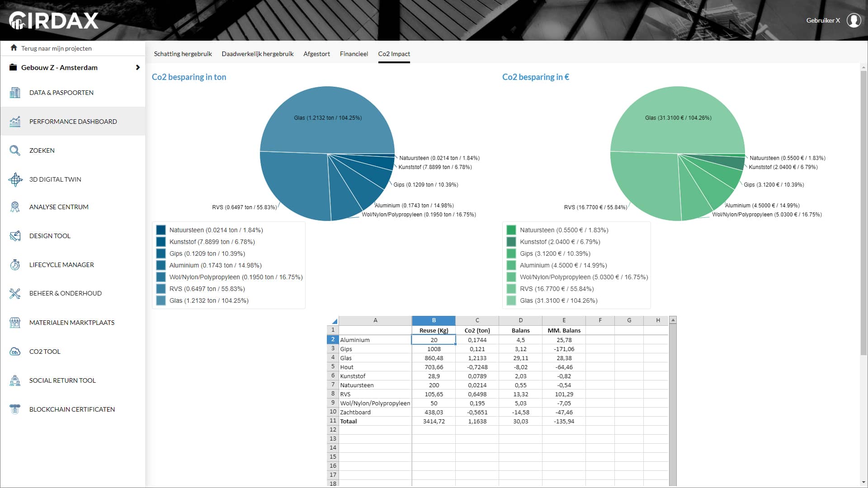Select cell B2 with Aluminium reuse value

434,340
